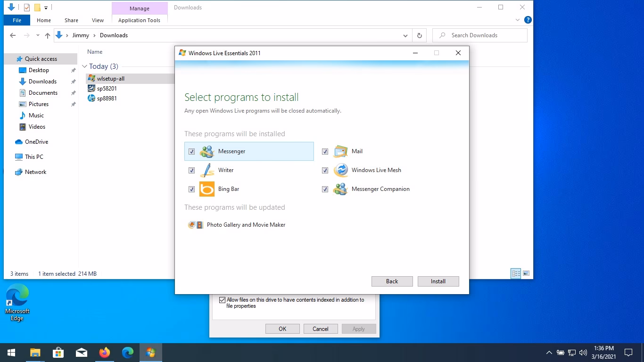Screen dimensions: 644x362
Task: Click the Bing Bar orange icon
Action: pyautogui.click(x=206, y=189)
